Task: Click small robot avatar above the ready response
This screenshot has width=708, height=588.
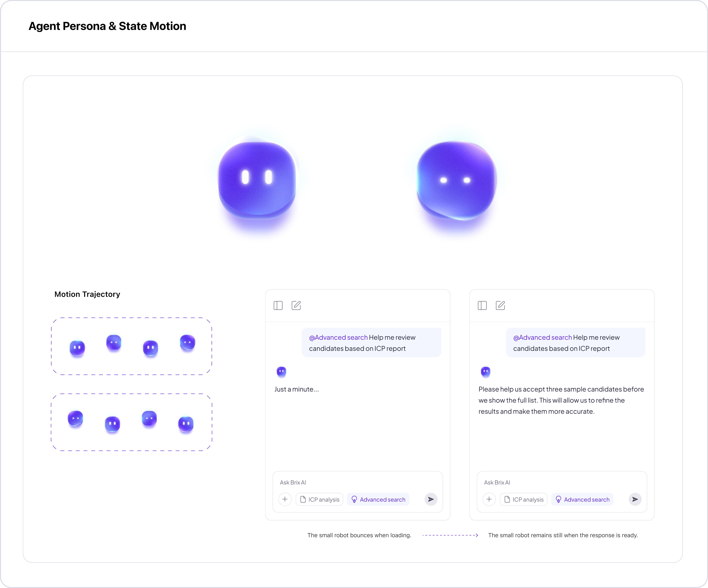Action: pyautogui.click(x=486, y=372)
